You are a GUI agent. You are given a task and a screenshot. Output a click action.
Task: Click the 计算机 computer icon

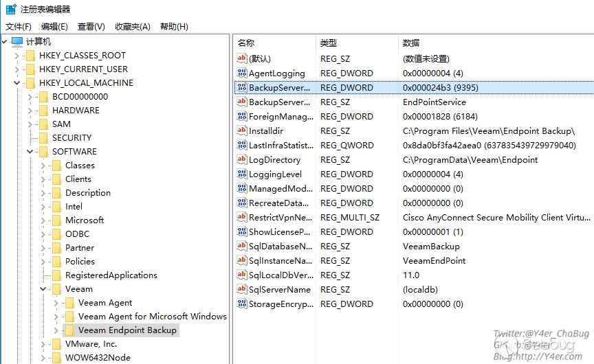[x=17, y=42]
